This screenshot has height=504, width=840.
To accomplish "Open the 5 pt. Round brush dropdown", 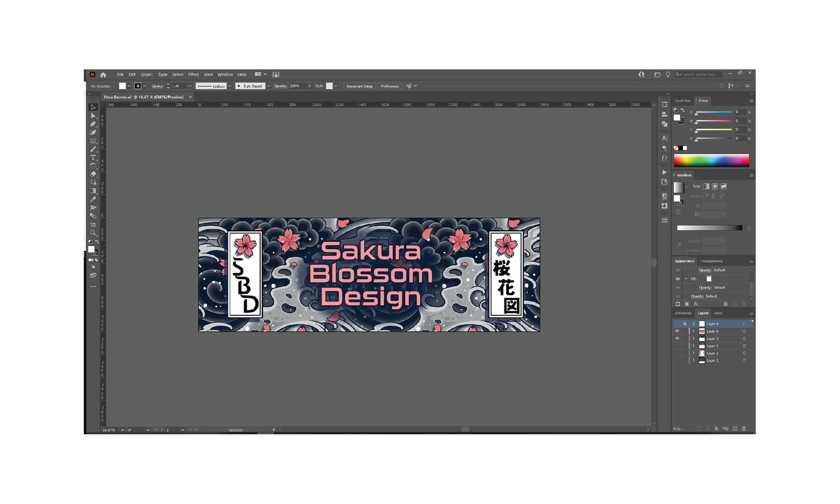I will pos(268,86).
